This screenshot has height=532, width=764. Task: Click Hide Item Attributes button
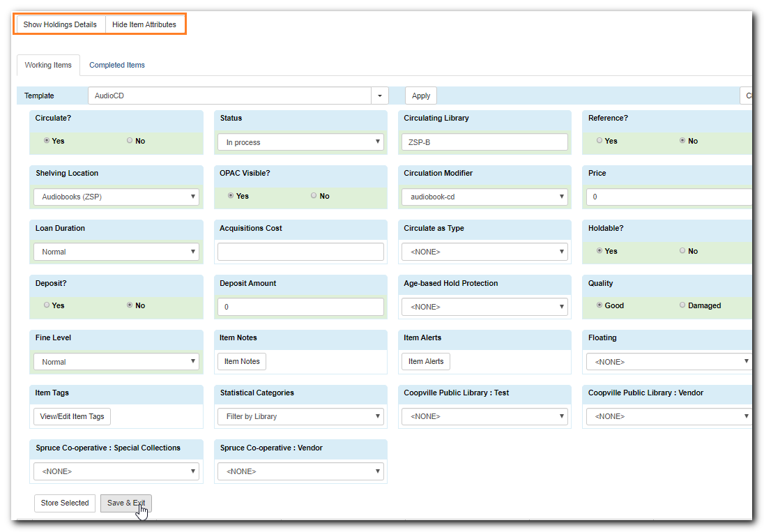click(144, 24)
